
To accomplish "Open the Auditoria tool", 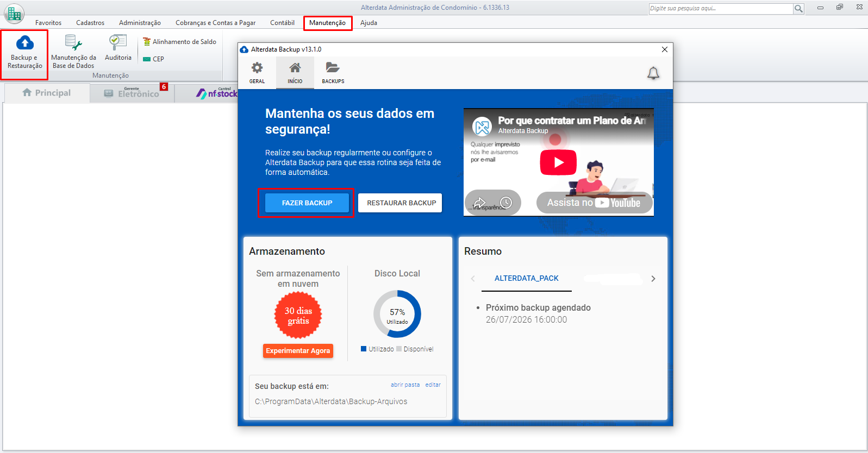I will click(118, 49).
